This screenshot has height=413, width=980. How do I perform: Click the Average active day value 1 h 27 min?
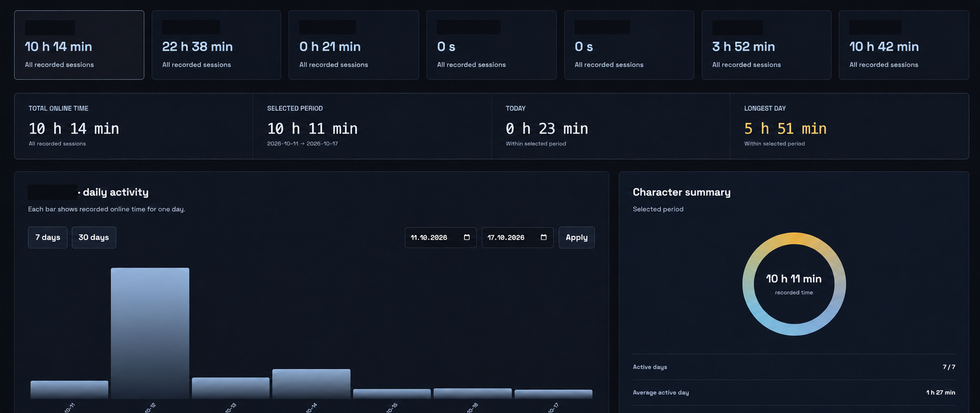[940, 393]
